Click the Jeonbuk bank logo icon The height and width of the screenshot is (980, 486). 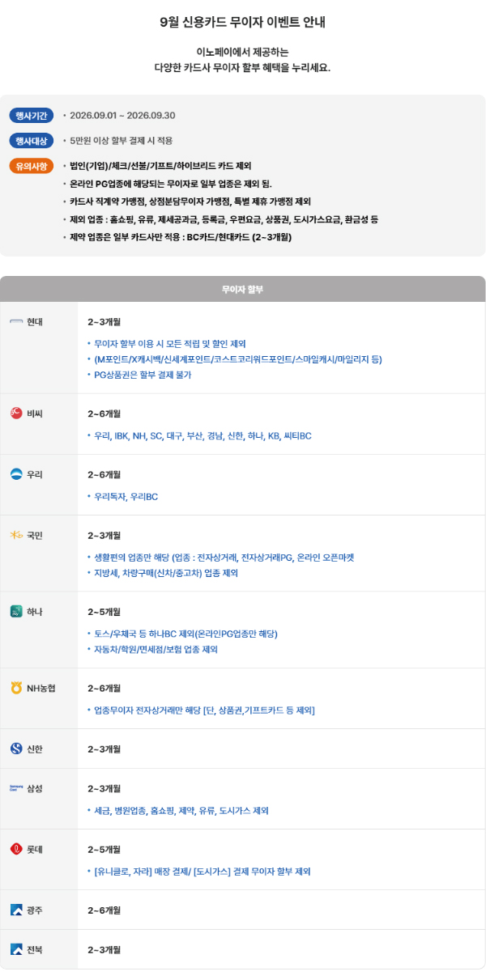click(x=16, y=948)
